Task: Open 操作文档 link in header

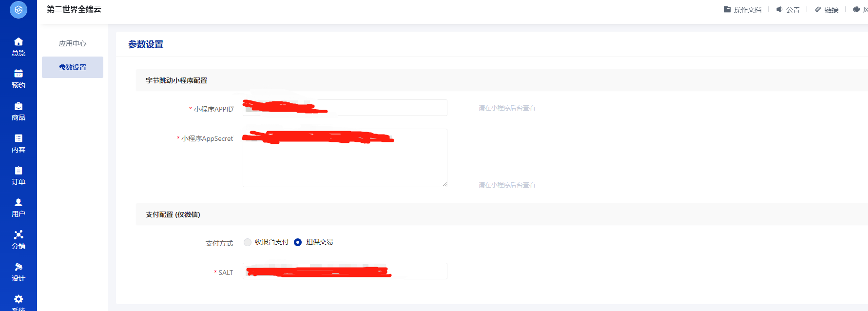Action: 743,10
